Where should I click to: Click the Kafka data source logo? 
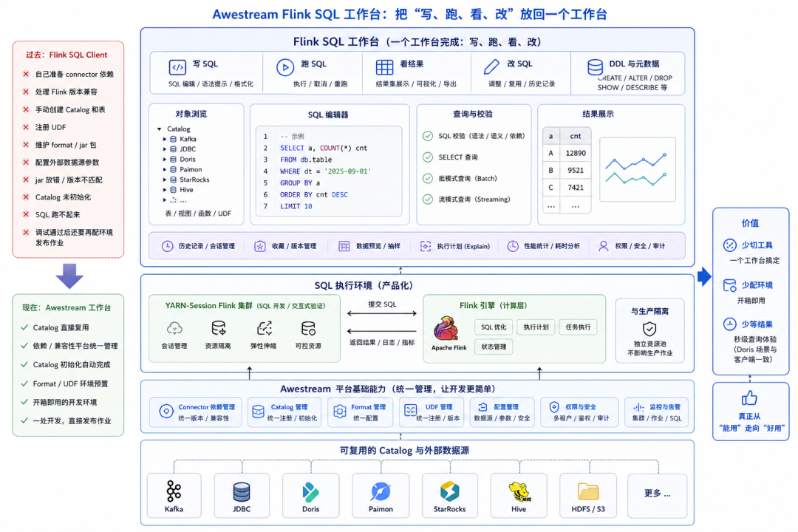[174, 492]
